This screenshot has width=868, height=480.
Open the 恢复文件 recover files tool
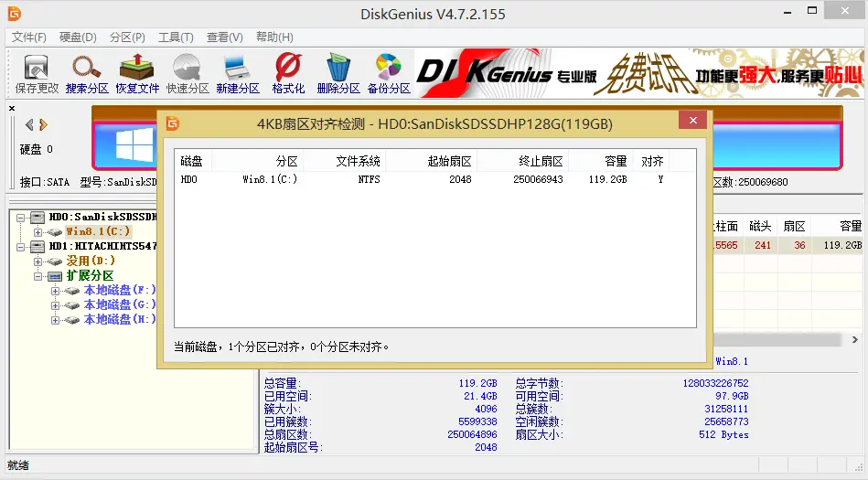(x=137, y=74)
